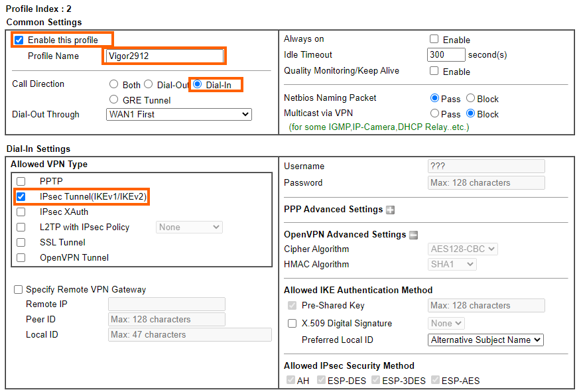579x392 pixels.
Task: Uncheck Enable this profile checkbox
Action: [19, 40]
